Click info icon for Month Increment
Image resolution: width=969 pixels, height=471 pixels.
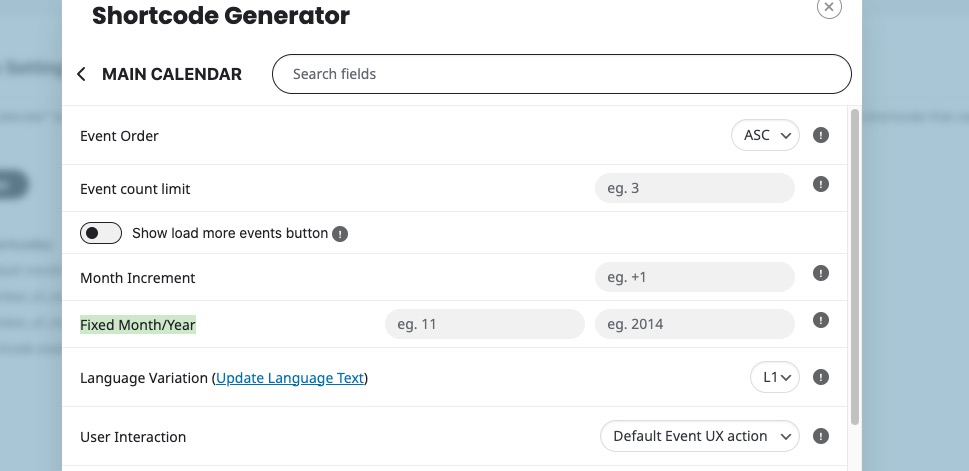[821, 273]
